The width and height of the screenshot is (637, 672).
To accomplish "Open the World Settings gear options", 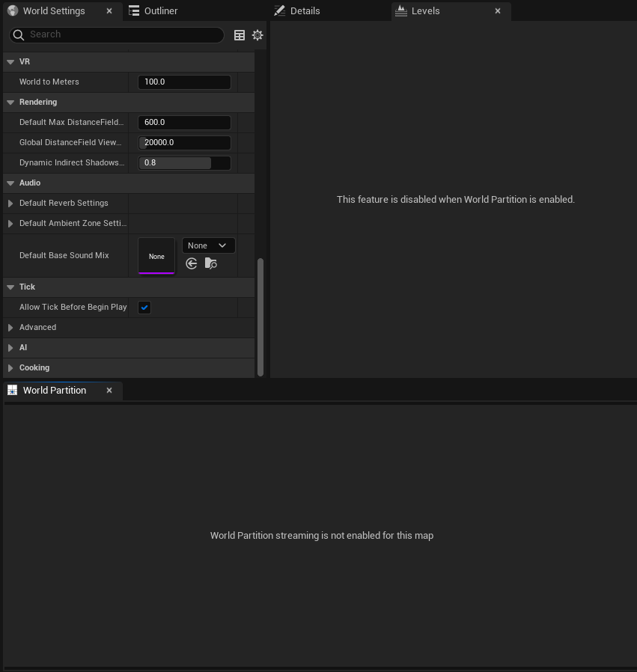I will (257, 35).
